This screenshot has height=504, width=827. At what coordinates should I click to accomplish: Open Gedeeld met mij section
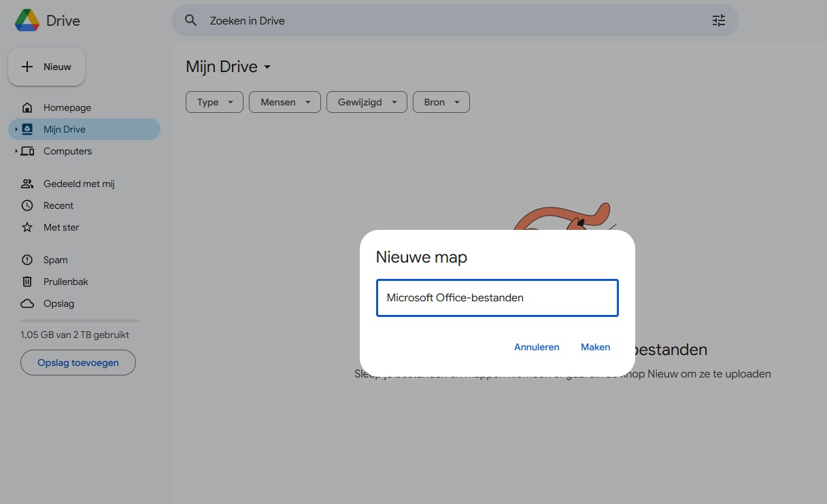click(84, 184)
